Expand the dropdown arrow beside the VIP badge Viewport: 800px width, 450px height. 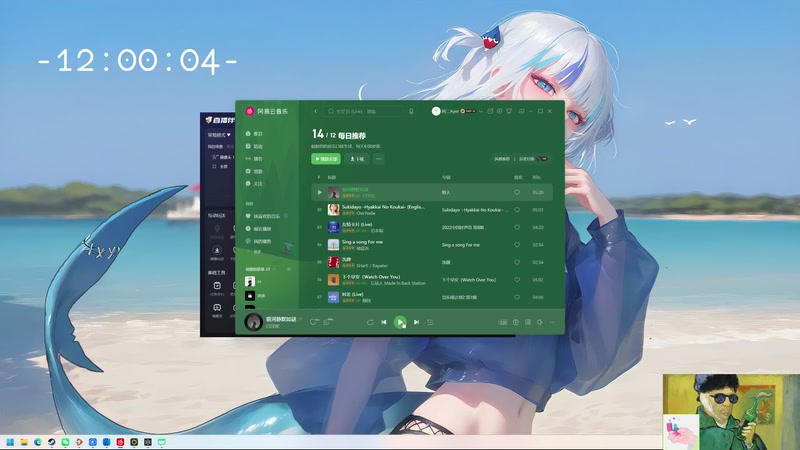coord(481,111)
